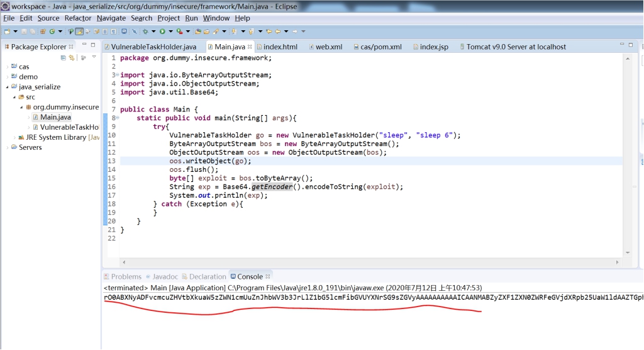Click the editor horizontal scrollbar
Screen dimensions: 644x350
(x=370, y=262)
